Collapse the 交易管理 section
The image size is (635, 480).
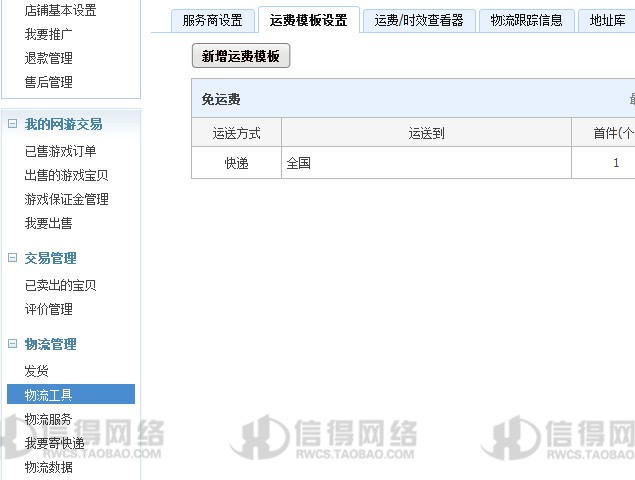(13, 258)
